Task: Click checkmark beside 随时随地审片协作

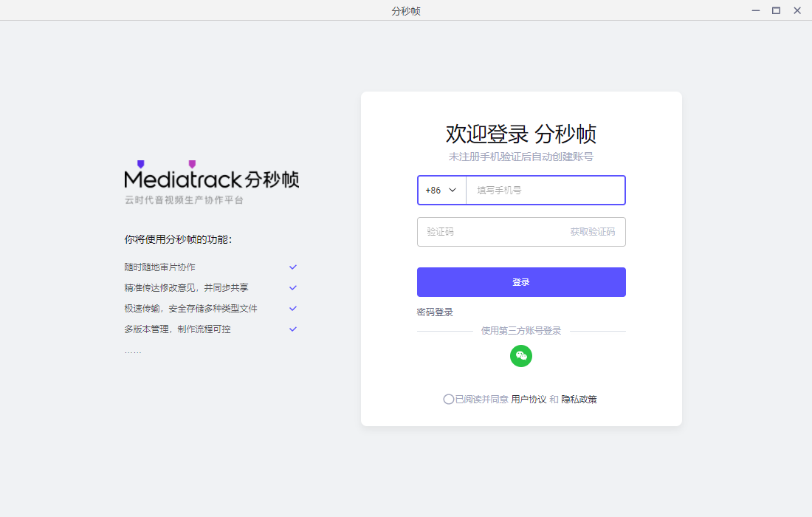Action: [292, 267]
